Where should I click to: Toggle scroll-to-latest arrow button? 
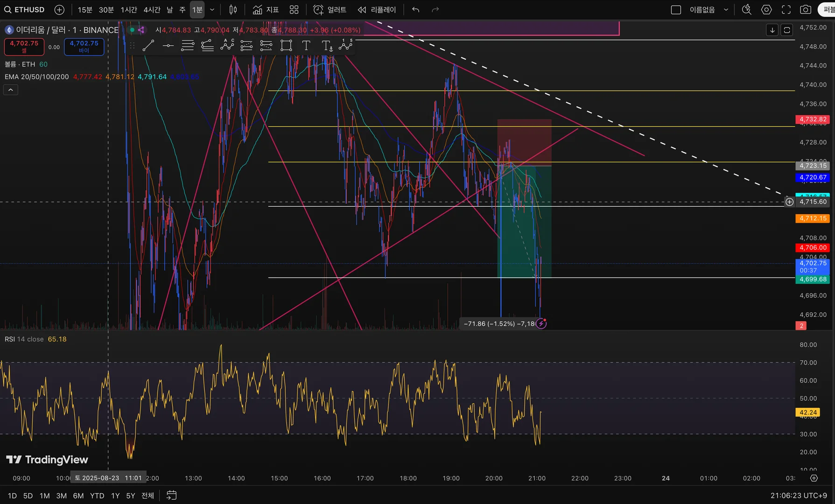click(772, 30)
